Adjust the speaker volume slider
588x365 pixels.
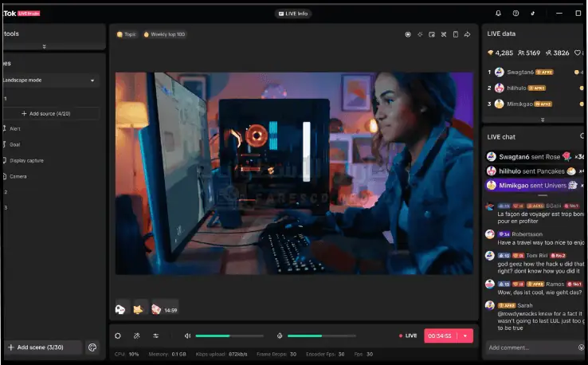tap(229, 336)
